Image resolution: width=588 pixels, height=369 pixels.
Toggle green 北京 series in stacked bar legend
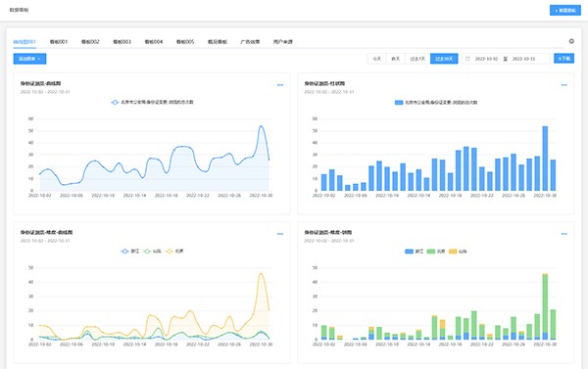pos(436,252)
